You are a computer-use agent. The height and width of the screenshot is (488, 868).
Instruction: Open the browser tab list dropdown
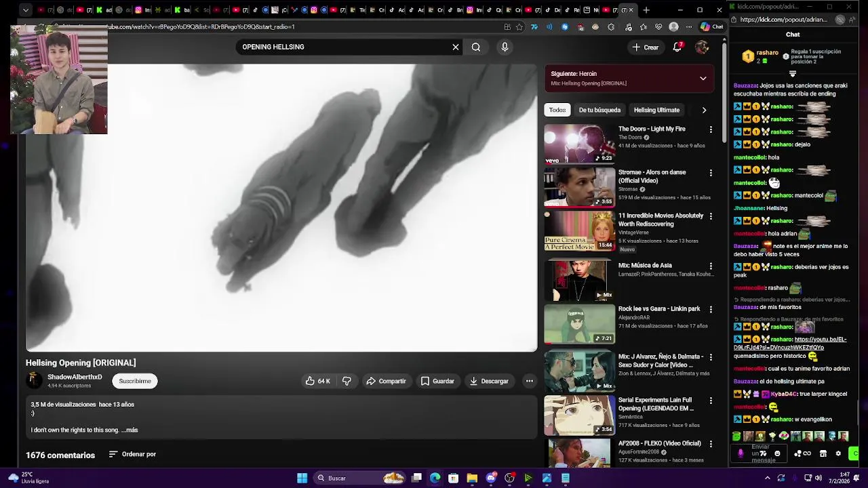25,10
